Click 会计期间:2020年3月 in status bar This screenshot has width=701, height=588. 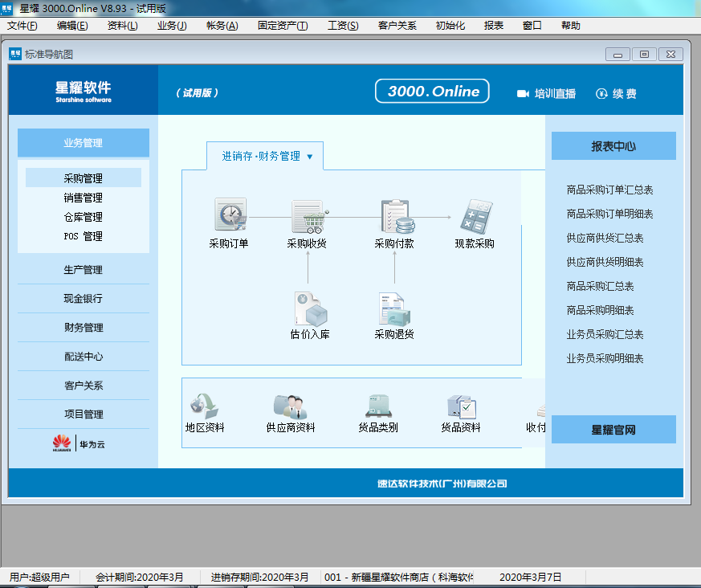[x=139, y=578]
